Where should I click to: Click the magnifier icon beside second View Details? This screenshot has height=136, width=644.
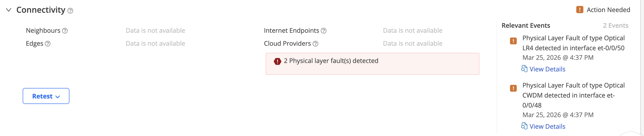coord(524,126)
